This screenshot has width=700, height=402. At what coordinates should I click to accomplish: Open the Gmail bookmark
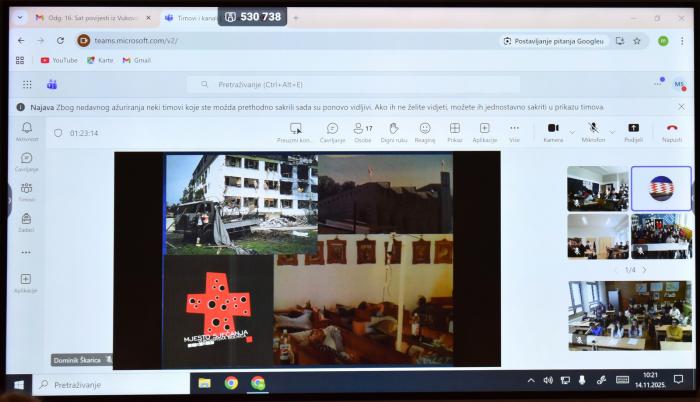(136, 60)
